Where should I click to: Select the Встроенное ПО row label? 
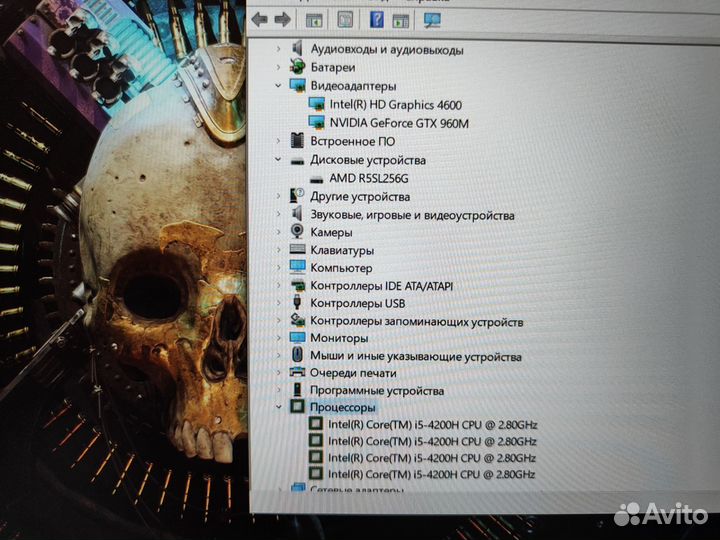(x=353, y=141)
